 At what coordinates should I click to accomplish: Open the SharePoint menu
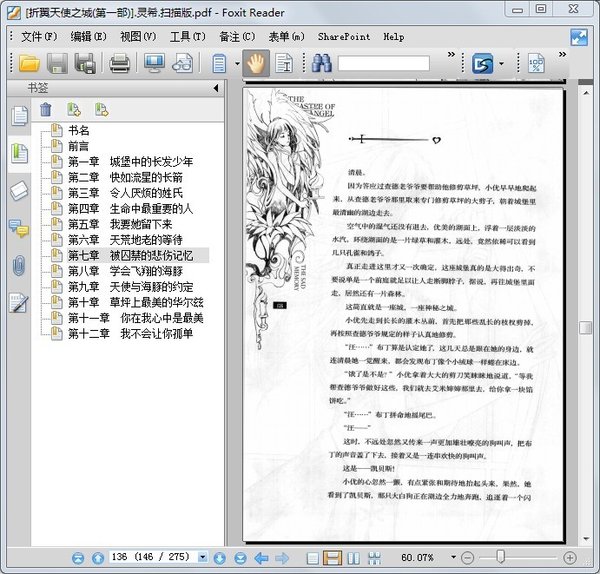click(344, 37)
